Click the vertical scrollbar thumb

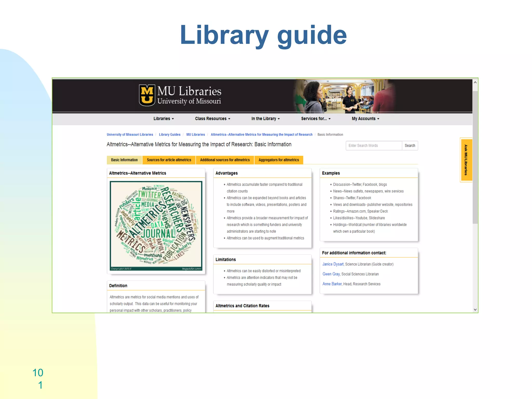click(475, 157)
